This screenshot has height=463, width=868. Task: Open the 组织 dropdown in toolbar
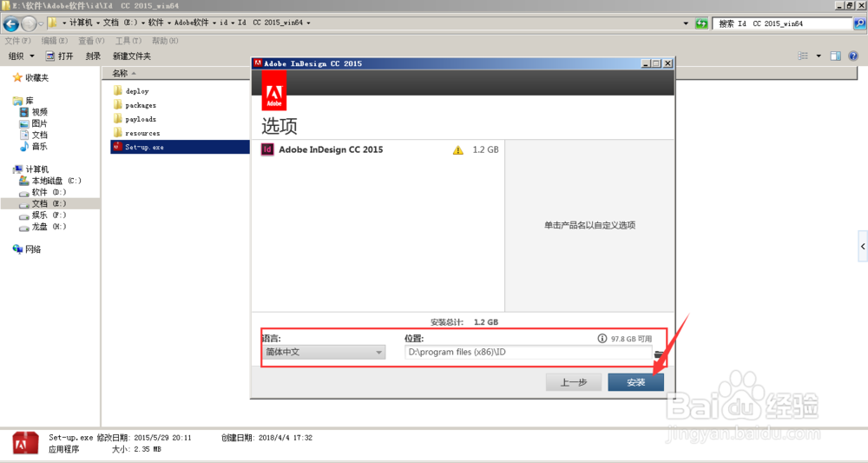coord(22,56)
